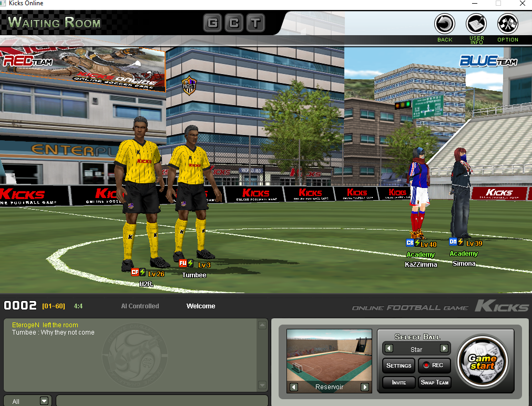Click Tumbee's 'Why they not come' message
Image resolution: width=532 pixels, height=406 pixels.
53,332
